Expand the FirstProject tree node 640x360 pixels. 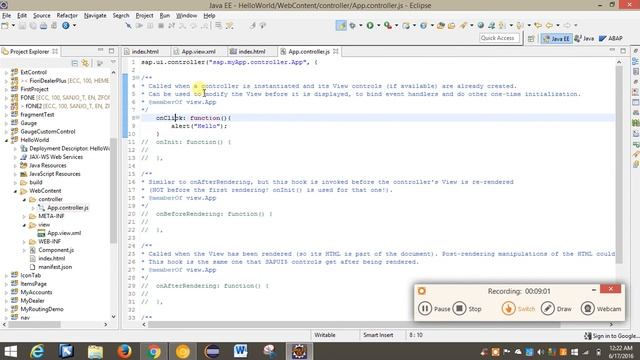[x=6, y=89]
